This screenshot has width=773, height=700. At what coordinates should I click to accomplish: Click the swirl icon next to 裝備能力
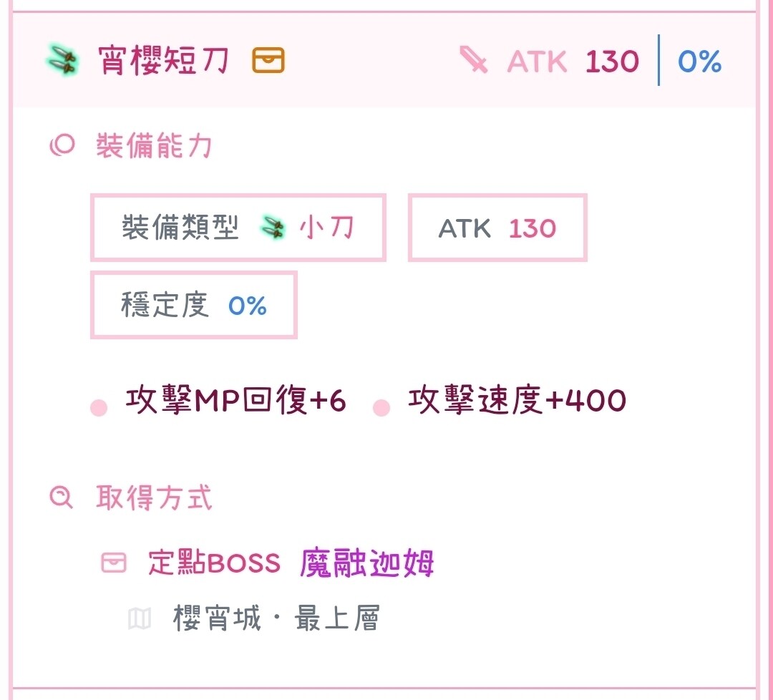click(x=62, y=145)
